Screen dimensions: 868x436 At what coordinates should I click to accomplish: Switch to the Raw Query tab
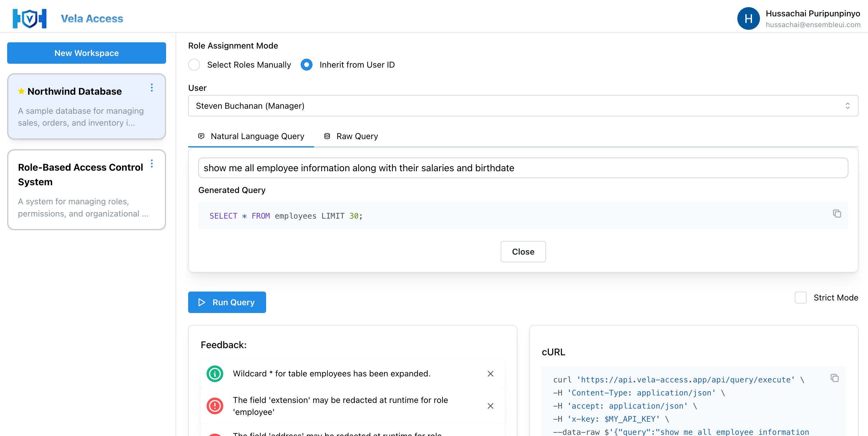(351, 136)
